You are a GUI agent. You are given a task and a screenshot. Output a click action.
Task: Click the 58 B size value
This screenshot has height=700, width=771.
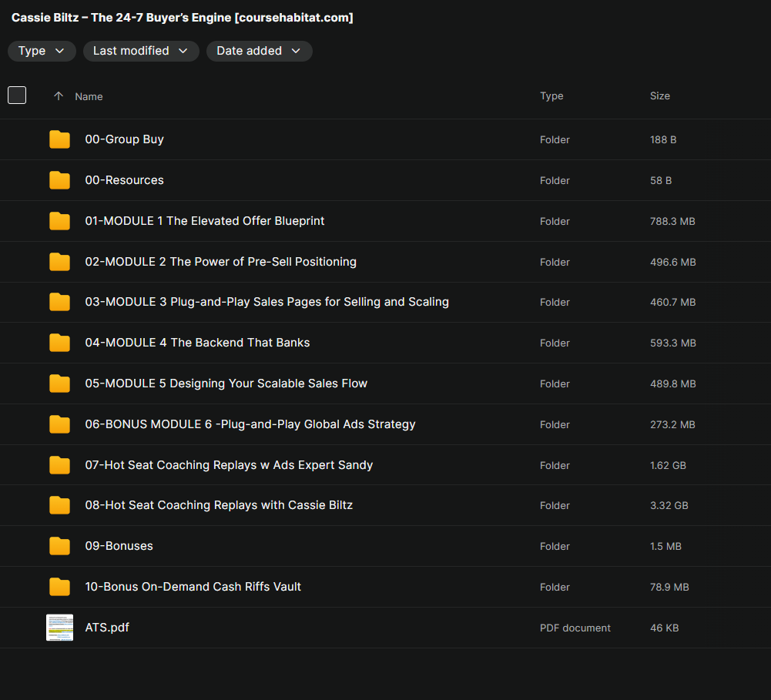(x=661, y=180)
